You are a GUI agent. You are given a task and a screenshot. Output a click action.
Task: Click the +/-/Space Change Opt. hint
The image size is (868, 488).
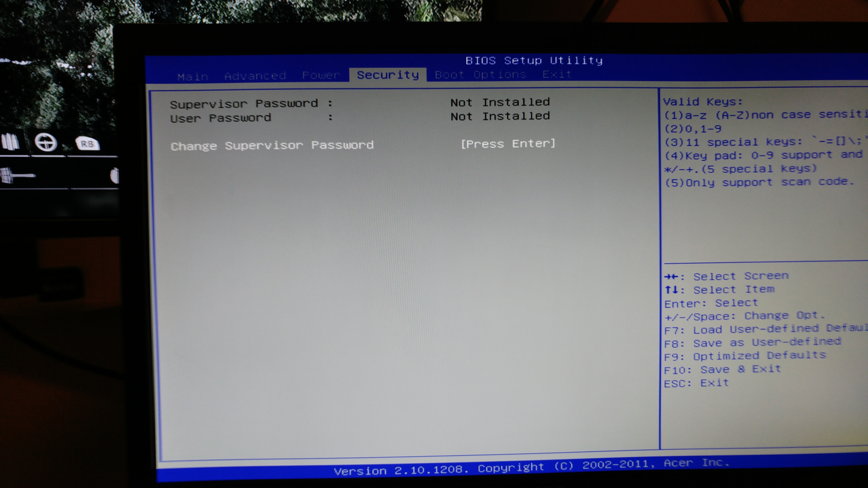pos(744,316)
